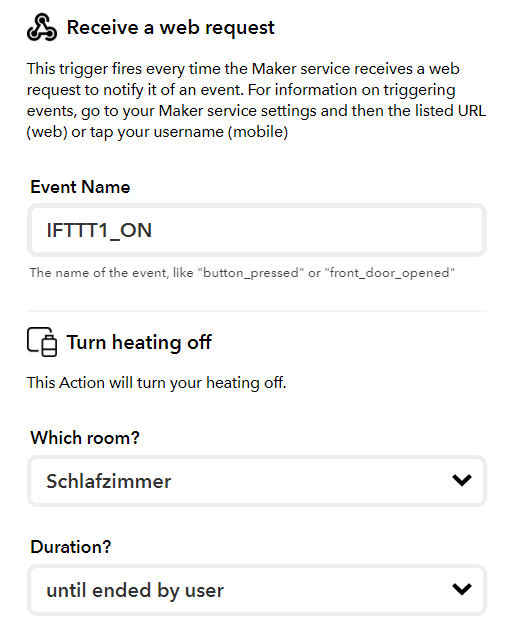Click the event name helper hint text
The height and width of the screenshot is (639, 512).
coord(242,273)
